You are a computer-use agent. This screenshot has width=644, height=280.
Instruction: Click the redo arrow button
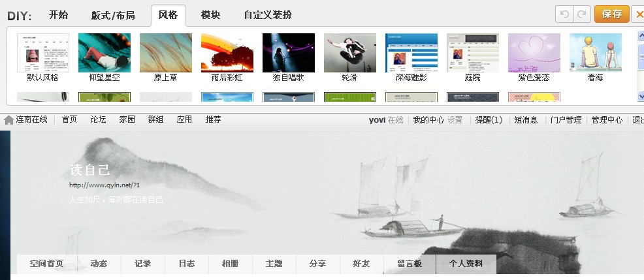(x=582, y=14)
